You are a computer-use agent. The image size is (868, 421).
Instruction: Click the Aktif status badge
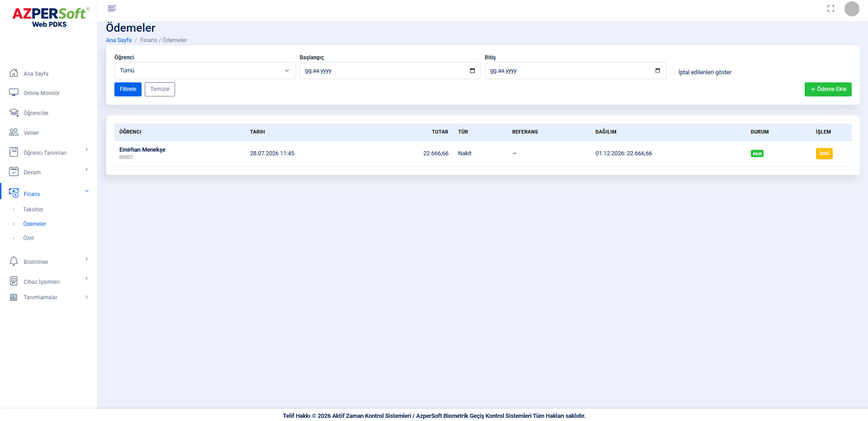tap(757, 153)
